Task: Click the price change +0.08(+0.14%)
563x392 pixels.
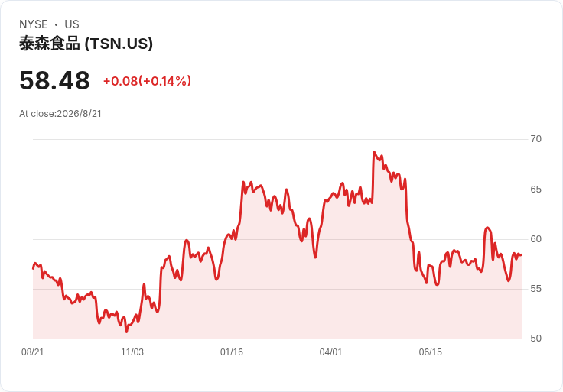Action: (x=147, y=81)
